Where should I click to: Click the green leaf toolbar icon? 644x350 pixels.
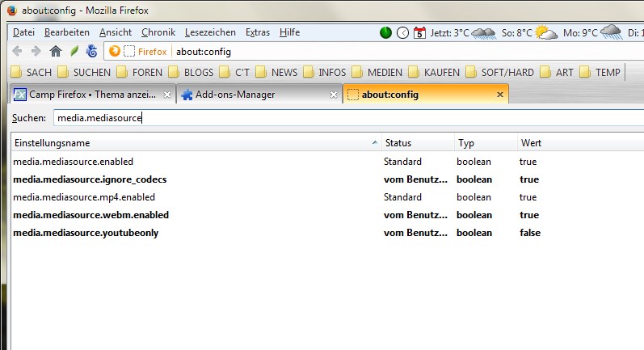click(x=74, y=52)
